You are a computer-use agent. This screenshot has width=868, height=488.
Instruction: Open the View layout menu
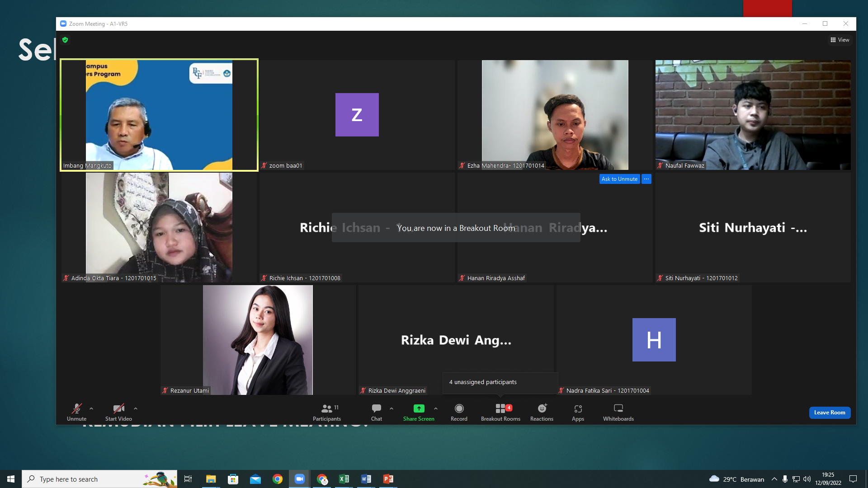[840, 40]
